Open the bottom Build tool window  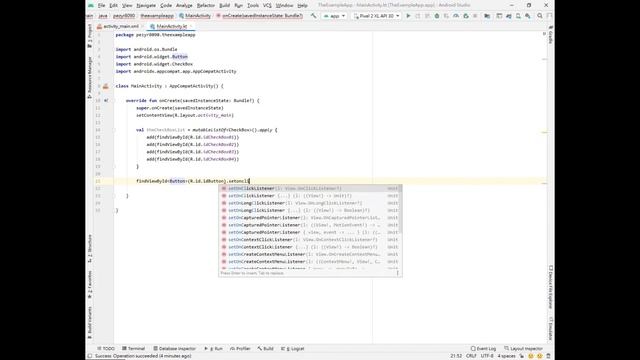(x=265, y=349)
